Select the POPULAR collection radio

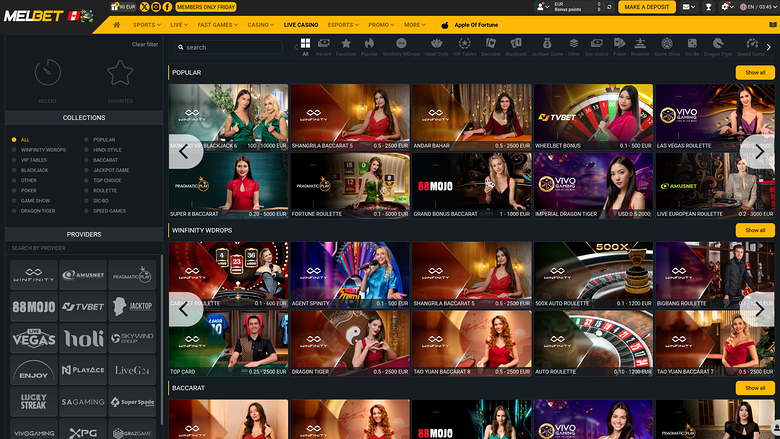pos(87,140)
